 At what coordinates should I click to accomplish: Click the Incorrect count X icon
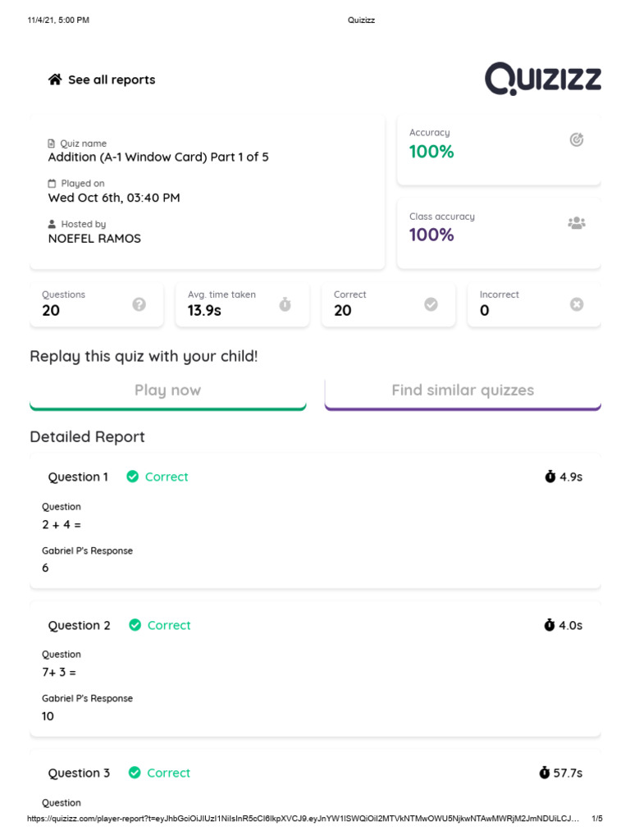click(577, 304)
